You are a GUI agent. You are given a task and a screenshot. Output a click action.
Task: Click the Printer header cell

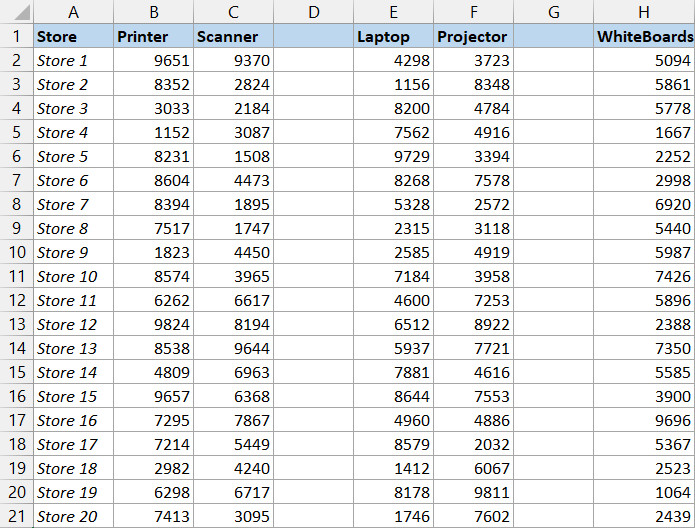click(153, 36)
